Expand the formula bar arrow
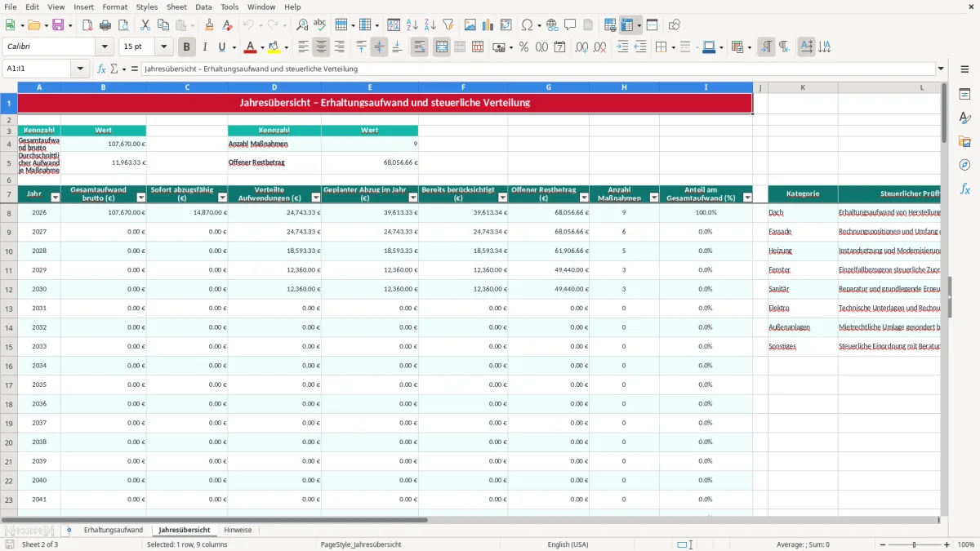 tap(941, 69)
